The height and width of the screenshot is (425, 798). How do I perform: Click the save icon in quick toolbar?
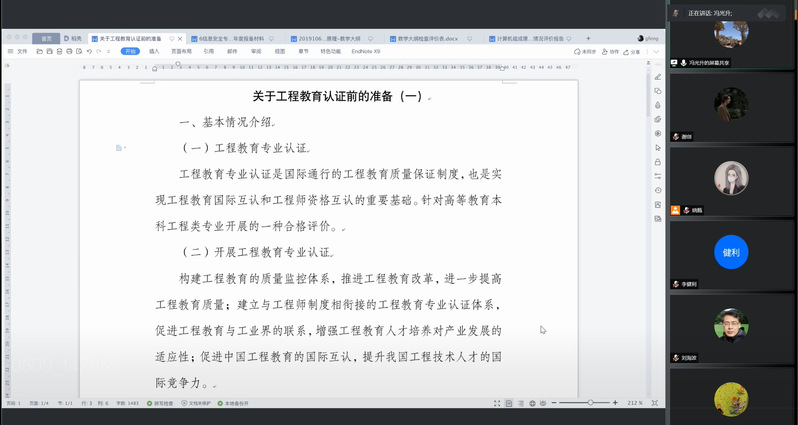[47, 50]
